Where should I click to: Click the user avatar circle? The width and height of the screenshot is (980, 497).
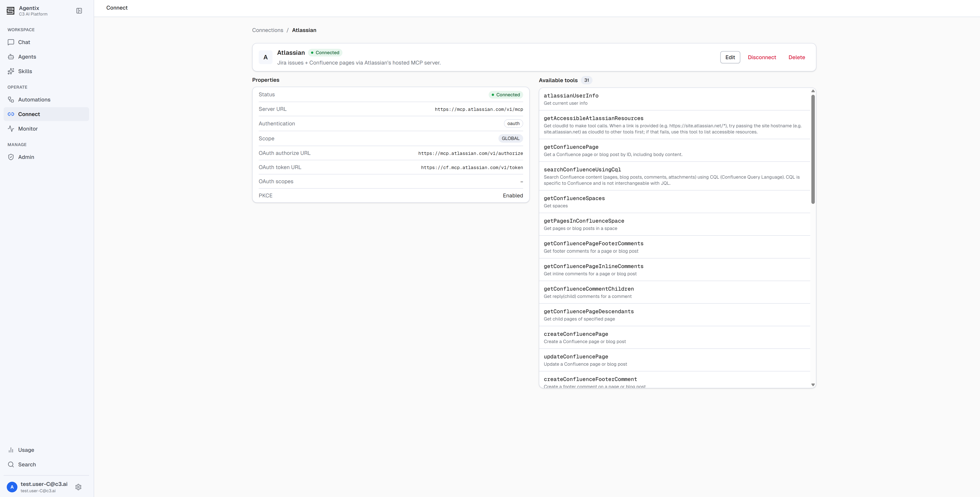click(12, 487)
